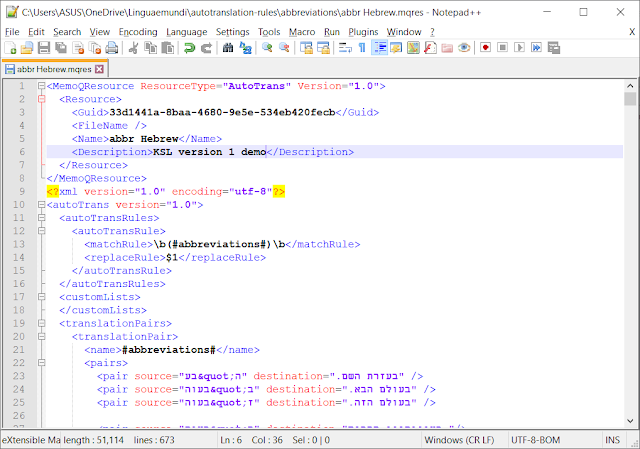This screenshot has height=449, width=640.
Task: Open the Settings menu
Action: [232, 32]
